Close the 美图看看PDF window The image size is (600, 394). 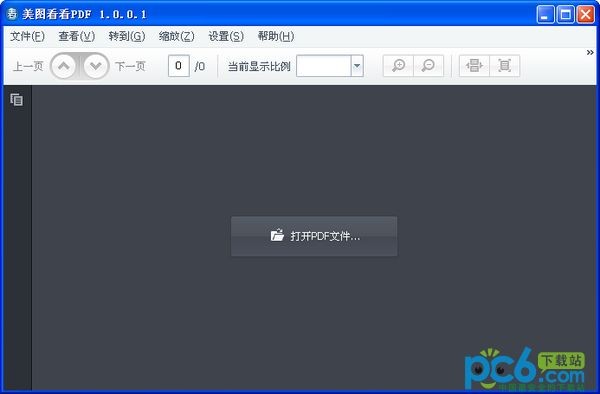point(585,15)
